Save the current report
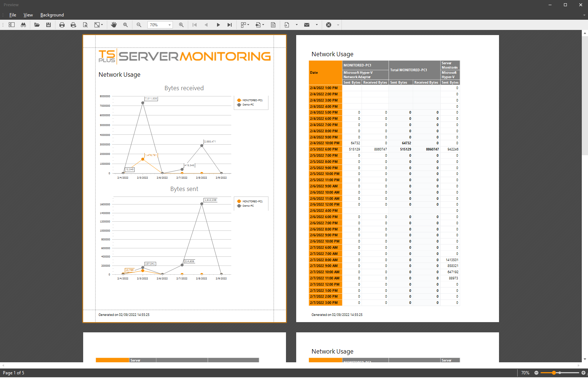 tap(49, 25)
